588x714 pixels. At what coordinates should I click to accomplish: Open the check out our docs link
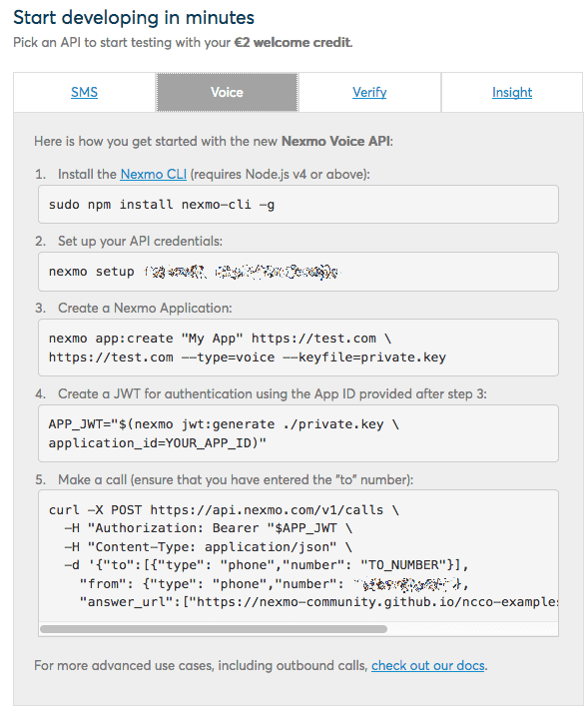pos(428,665)
